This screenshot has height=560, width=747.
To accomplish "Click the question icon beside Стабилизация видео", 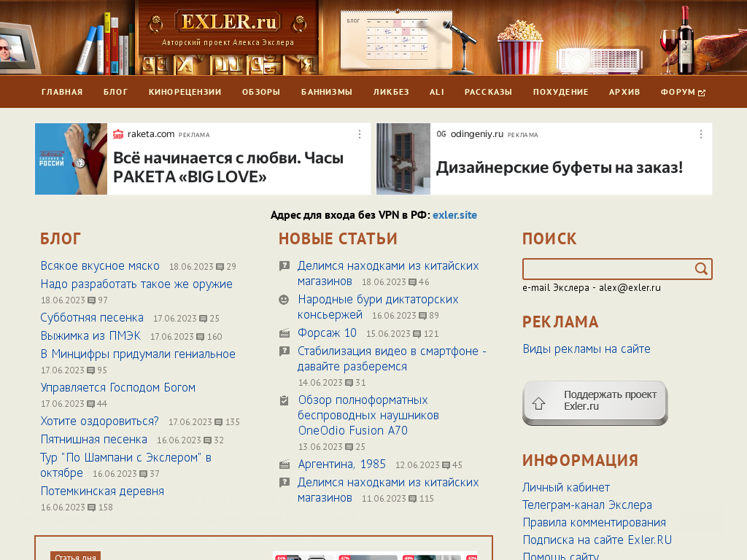I will [x=285, y=351].
